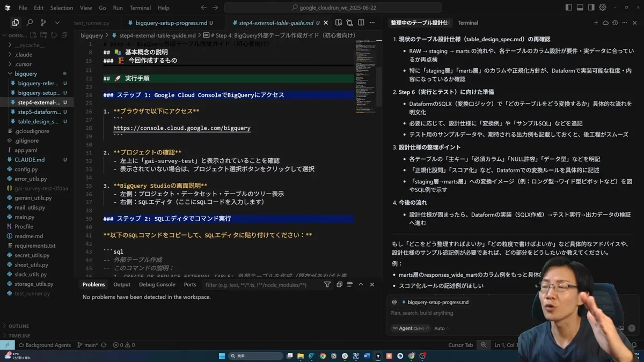Viewport: 644px width, 362px height.
Task: Open the Search view icon
Action: pos(30,23)
